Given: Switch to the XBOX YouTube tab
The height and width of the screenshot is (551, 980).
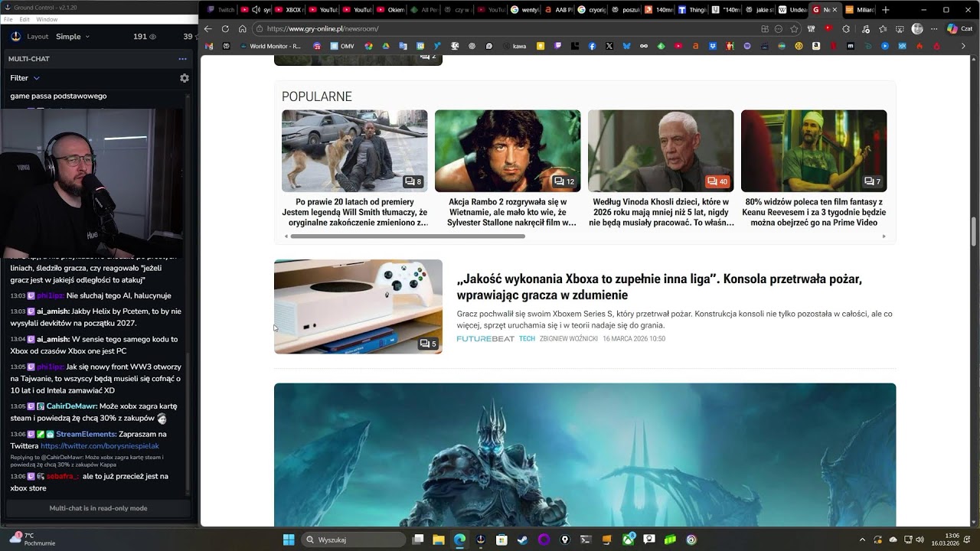Looking at the screenshot, I should [x=288, y=10].
